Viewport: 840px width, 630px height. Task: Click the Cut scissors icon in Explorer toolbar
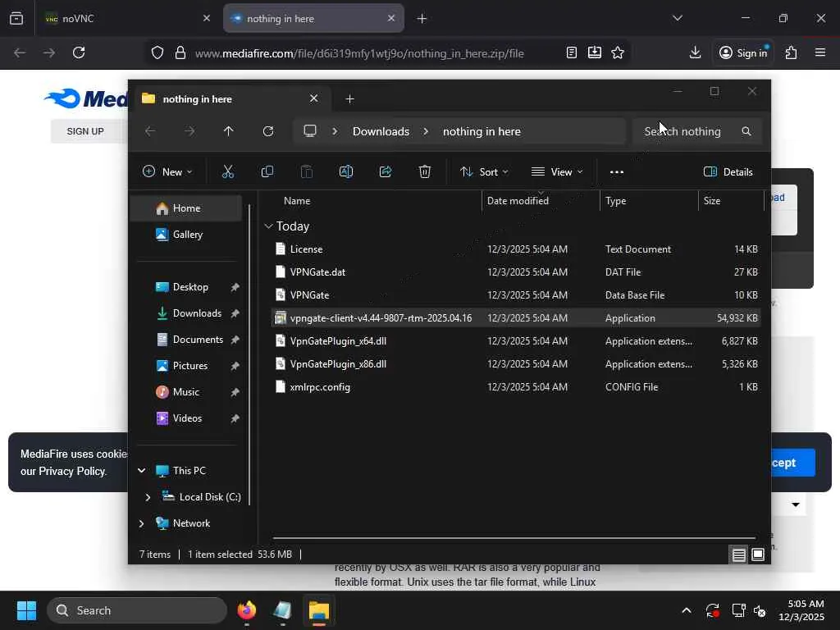tap(228, 171)
